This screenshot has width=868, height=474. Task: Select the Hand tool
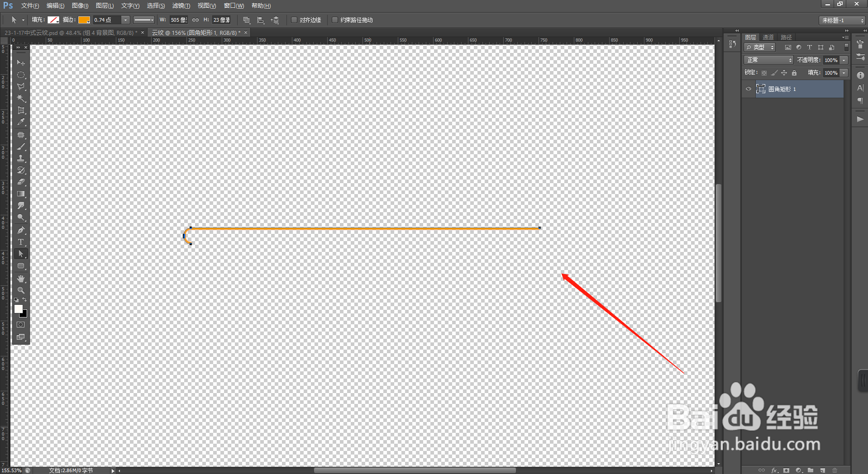coord(21,279)
